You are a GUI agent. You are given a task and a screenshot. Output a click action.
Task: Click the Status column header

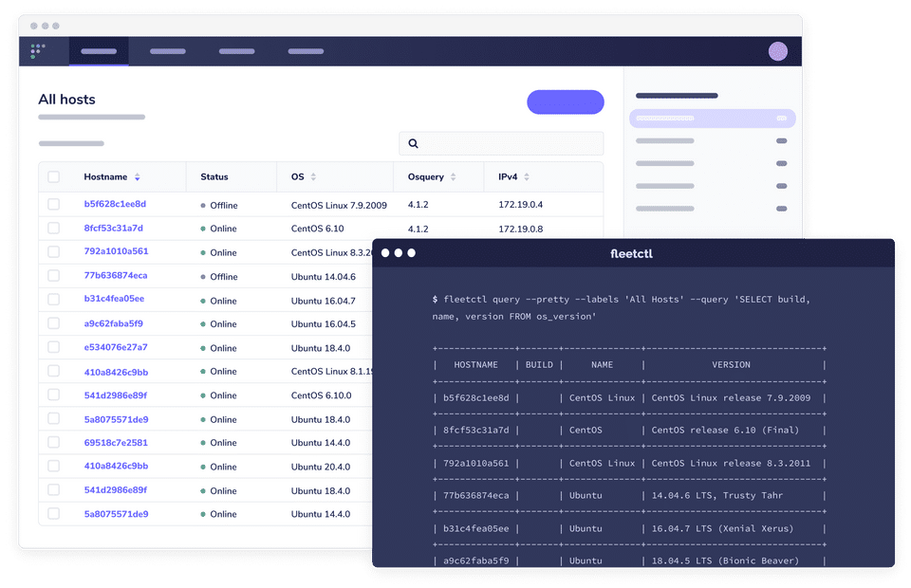(x=214, y=177)
